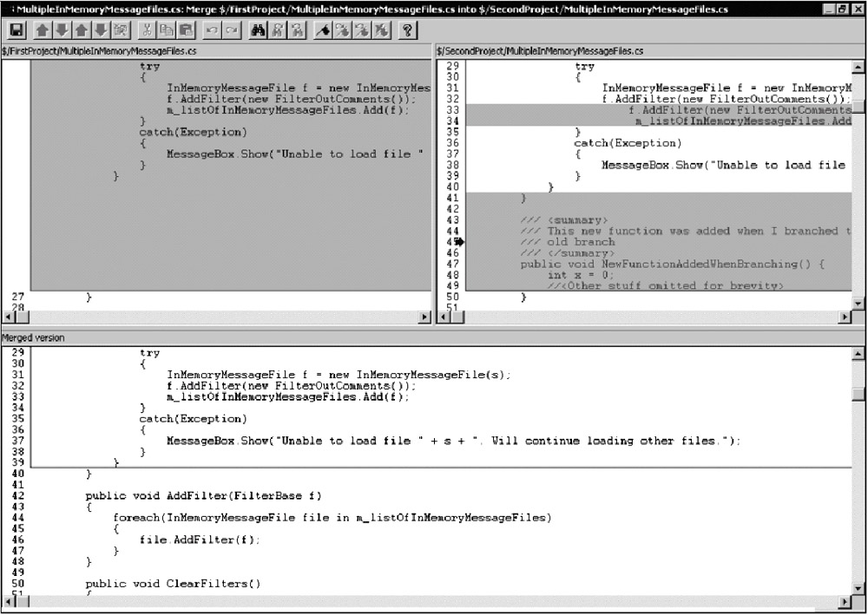Click merged pane's vertical scrollbar down arrow
The height and width of the screenshot is (615, 868).
tap(858, 590)
